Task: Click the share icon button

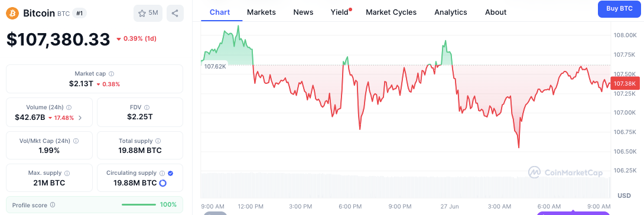Action: point(175,13)
